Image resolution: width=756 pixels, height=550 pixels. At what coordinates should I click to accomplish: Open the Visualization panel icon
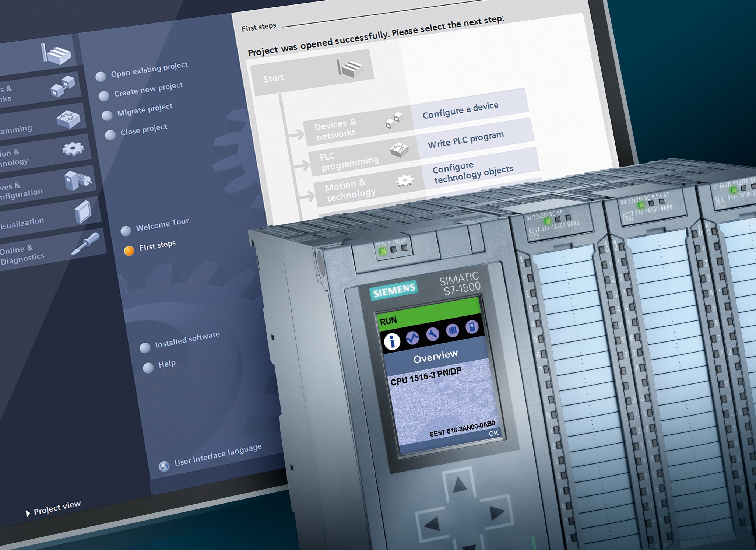pos(83,211)
